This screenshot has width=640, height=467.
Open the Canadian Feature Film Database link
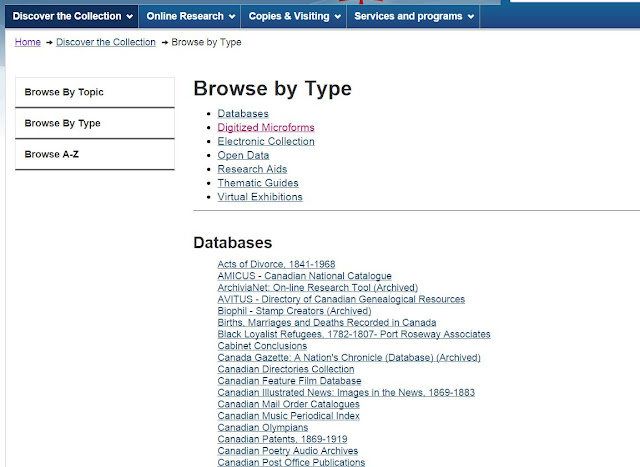click(x=289, y=381)
